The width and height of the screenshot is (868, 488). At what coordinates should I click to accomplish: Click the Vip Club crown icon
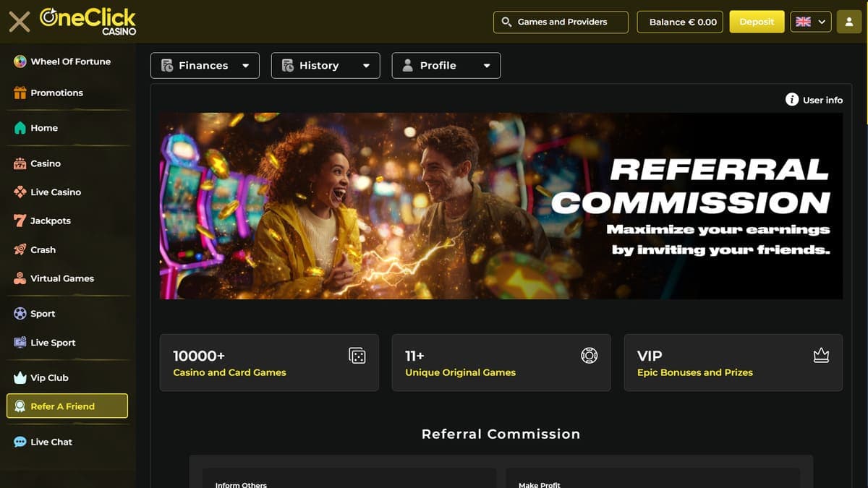(x=20, y=377)
